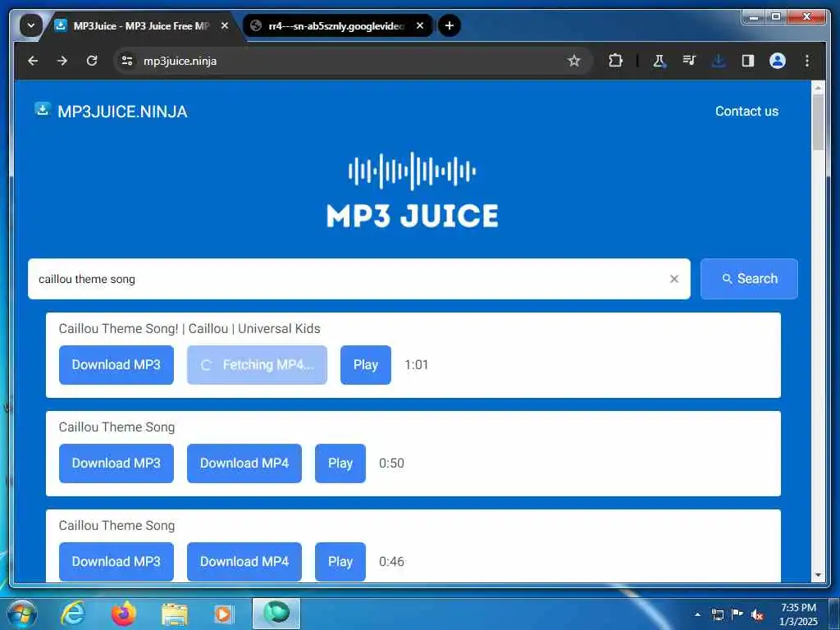The height and width of the screenshot is (630, 840).
Task: Show Chrome downloads icon
Action: pyautogui.click(x=718, y=61)
